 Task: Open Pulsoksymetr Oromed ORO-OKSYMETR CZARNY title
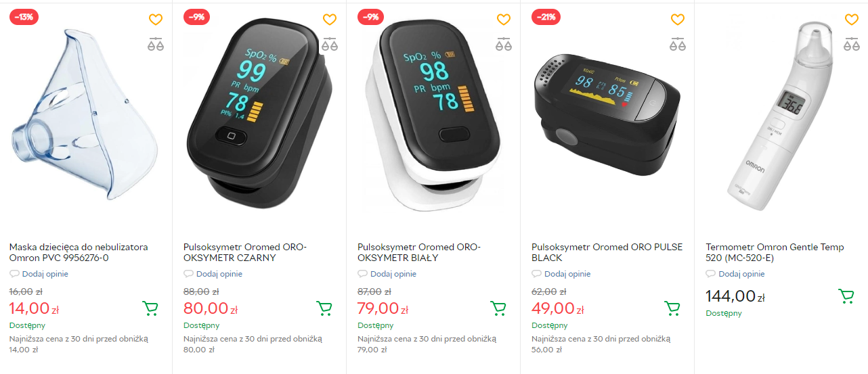(x=245, y=252)
